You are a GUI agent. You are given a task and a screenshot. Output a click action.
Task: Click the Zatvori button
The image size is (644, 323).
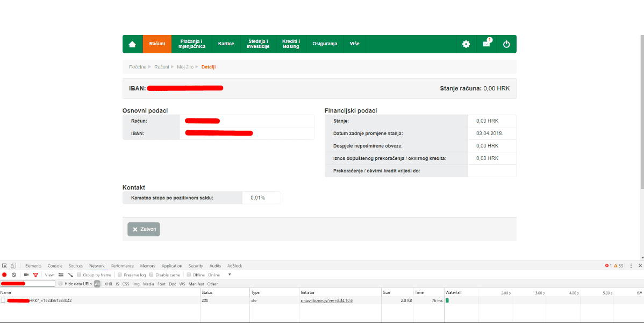pyautogui.click(x=144, y=229)
